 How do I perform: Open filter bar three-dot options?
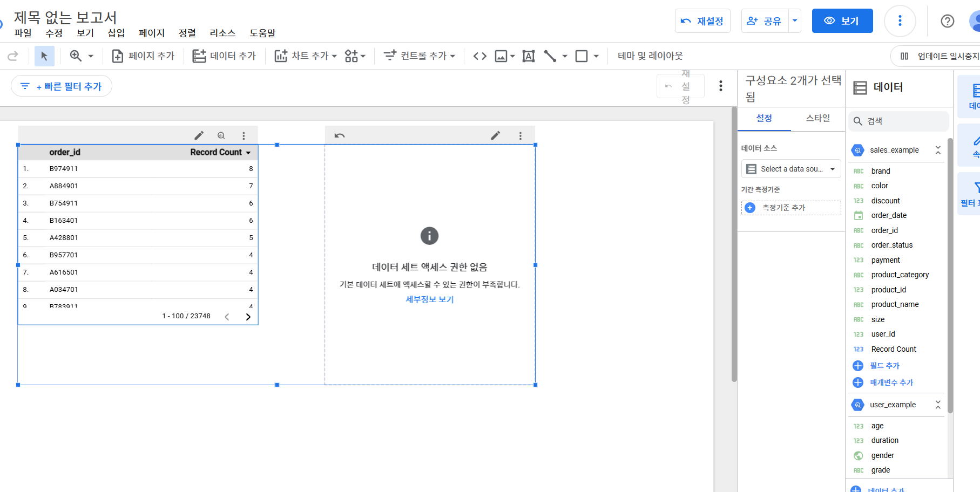tap(721, 86)
